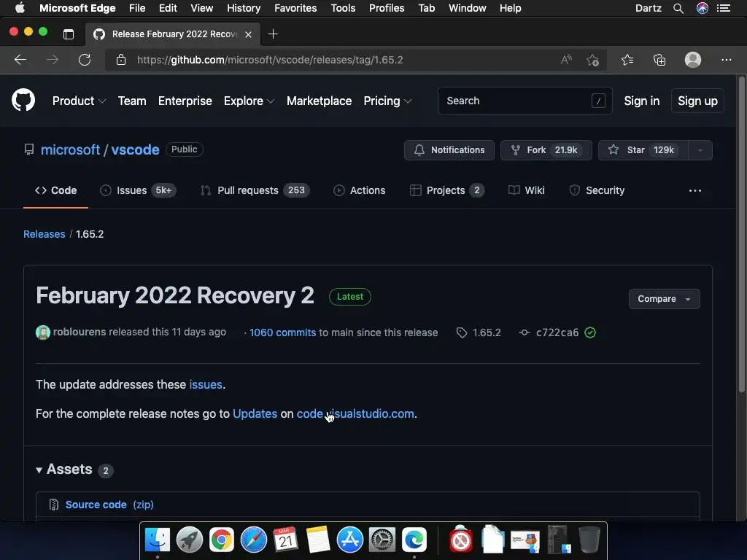
Task: Open Trash in the Dock
Action: pyautogui.click(x=589, y=540)
